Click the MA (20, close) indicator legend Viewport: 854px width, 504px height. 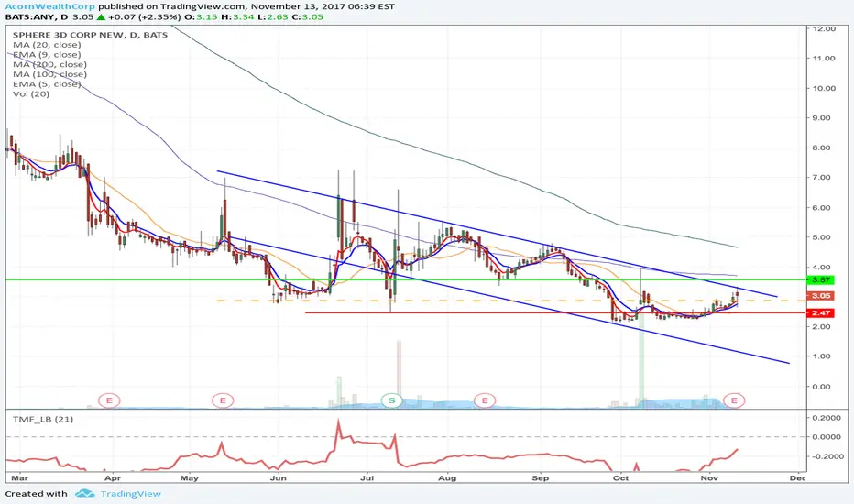[x=47, y=45]
